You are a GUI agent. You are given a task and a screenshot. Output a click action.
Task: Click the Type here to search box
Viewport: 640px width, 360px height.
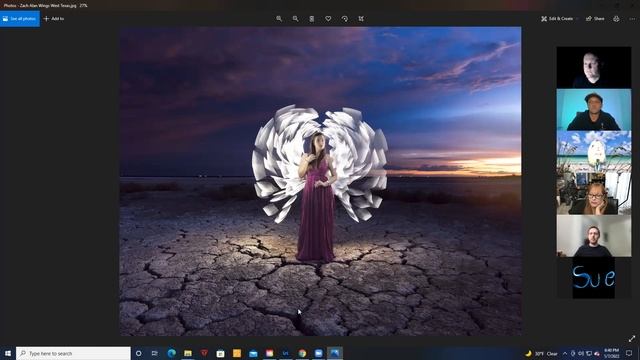73,353
